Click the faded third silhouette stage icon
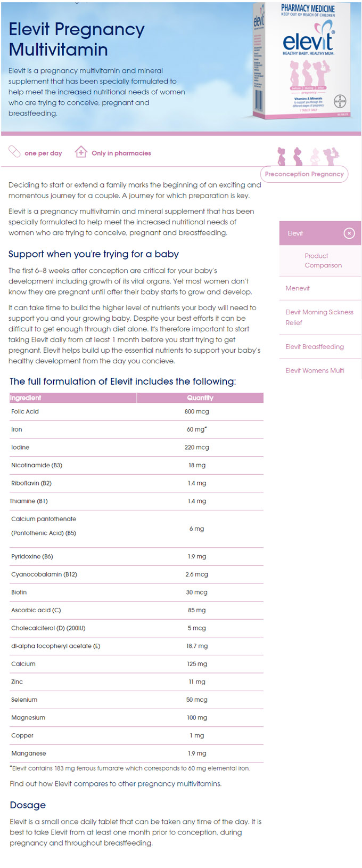 tap(315, 157)
